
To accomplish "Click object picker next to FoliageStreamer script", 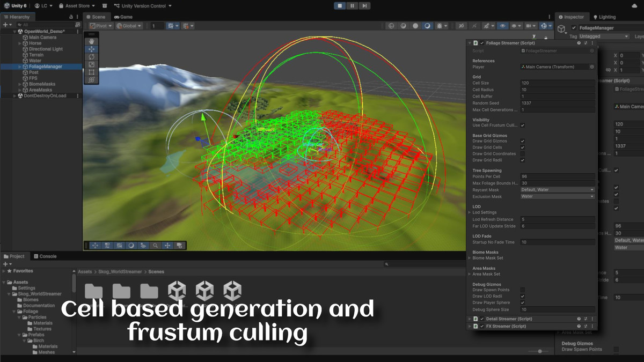I will [592, 51].
